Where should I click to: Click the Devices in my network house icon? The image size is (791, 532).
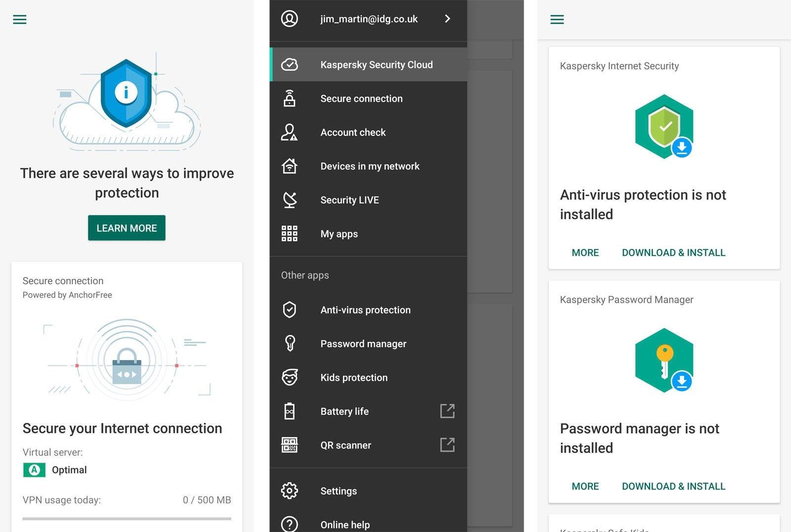tap(290, 166)
